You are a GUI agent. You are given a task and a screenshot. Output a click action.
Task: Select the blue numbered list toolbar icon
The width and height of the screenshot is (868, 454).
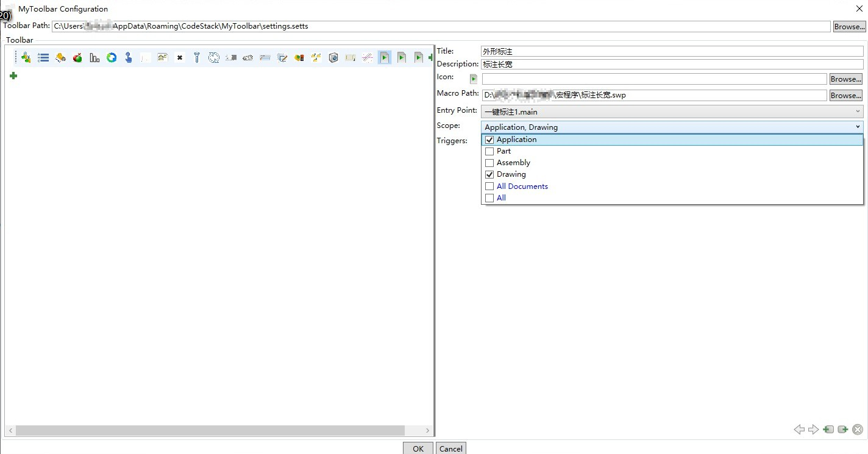coord(43,57)
